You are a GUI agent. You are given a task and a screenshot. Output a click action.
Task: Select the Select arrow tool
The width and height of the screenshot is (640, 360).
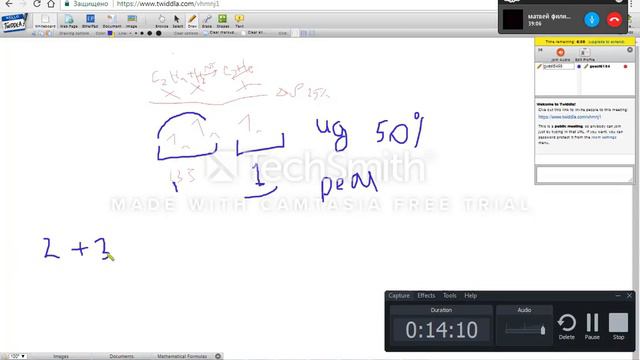(x=177, y=21)
